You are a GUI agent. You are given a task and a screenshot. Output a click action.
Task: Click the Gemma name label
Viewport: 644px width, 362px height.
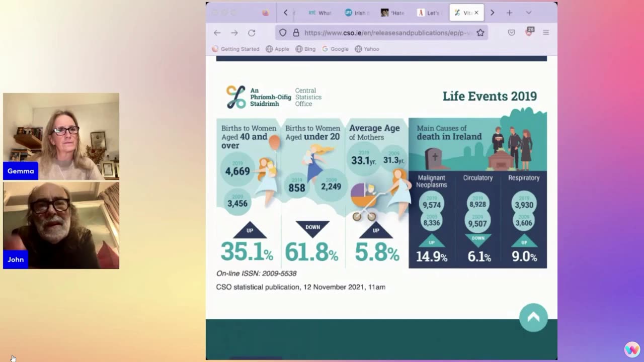tap(21, 171)
